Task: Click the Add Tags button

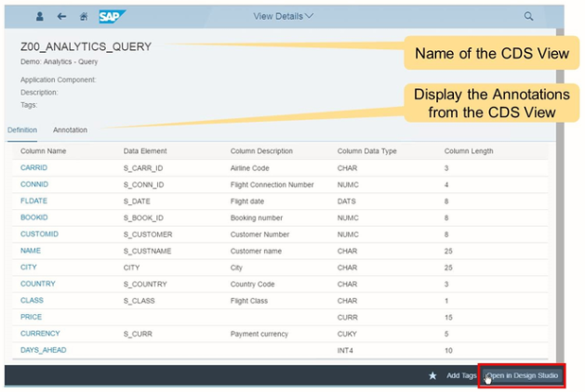Action: point(461,376)
